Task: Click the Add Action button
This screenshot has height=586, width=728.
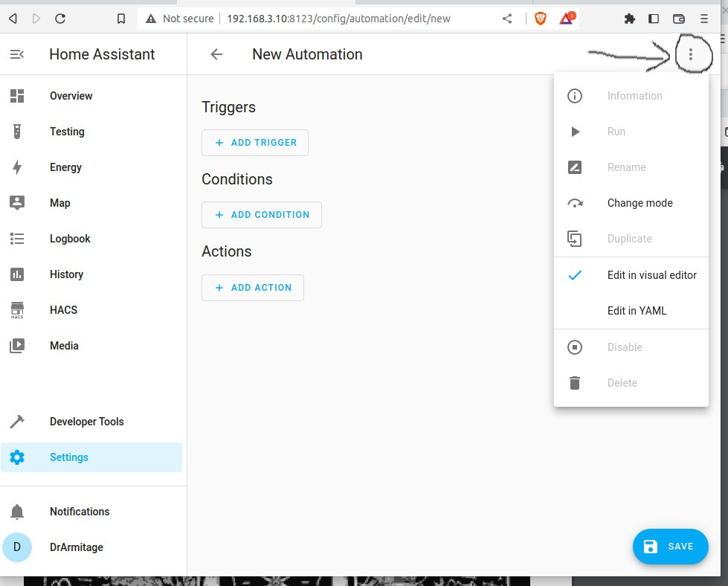Action: (253, 288)
